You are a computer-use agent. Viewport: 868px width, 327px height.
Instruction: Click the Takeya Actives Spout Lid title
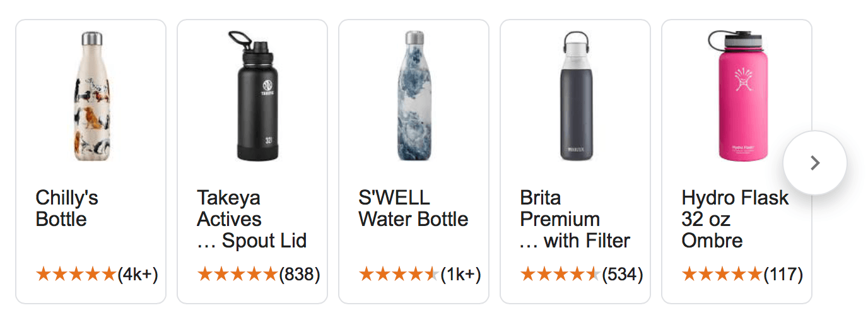(252, 219)
